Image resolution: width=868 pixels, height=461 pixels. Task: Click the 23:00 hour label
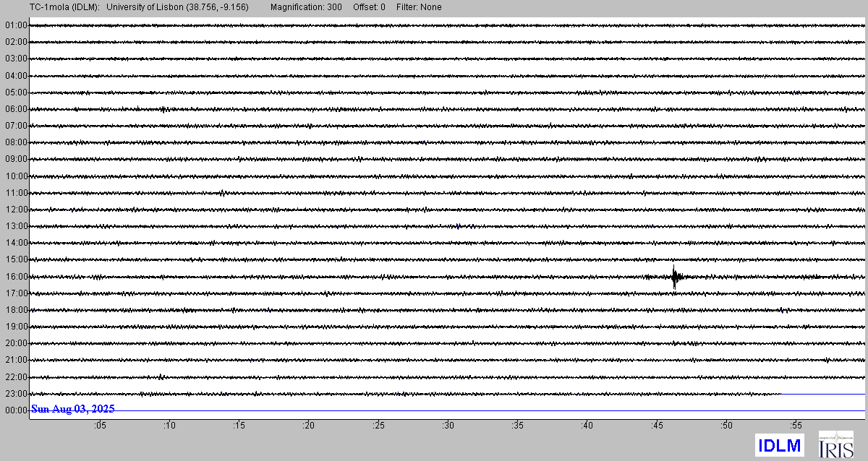tap(16, 394)
